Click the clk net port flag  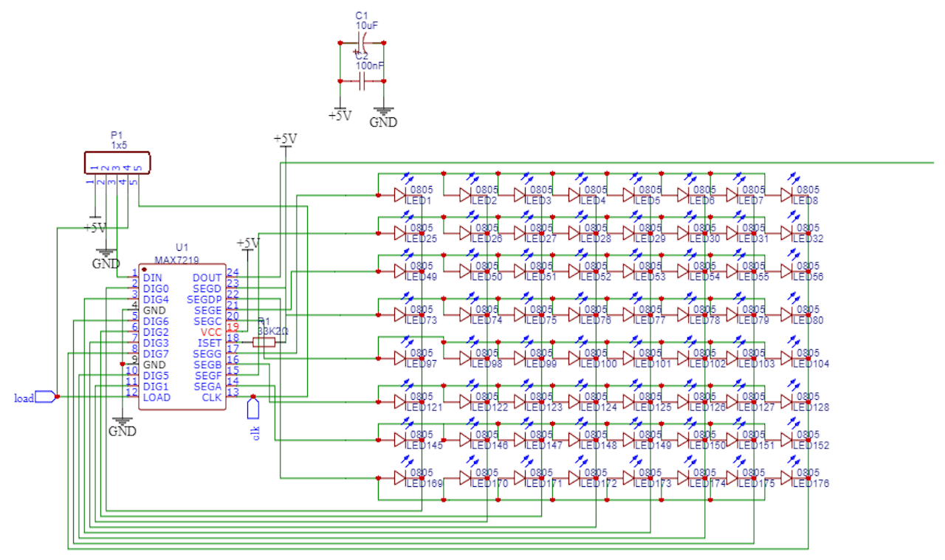[253, 407]
